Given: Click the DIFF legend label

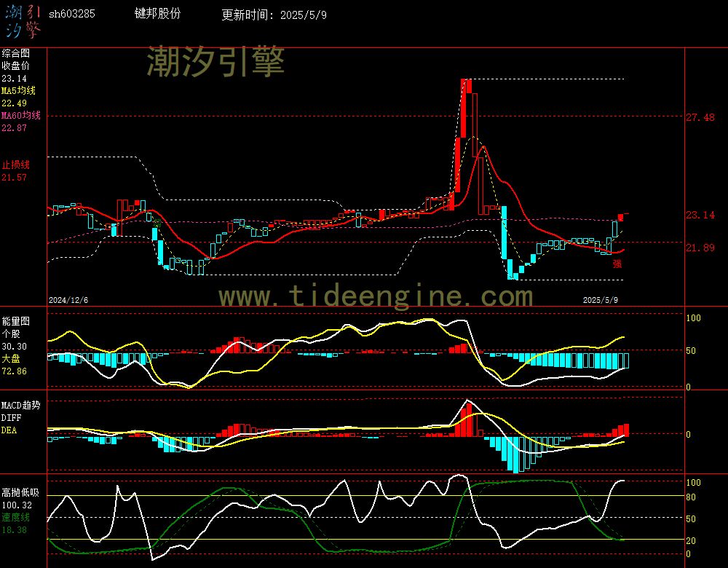Looking at the screenshot, I should pyautogui.click(x=11, y=417).
